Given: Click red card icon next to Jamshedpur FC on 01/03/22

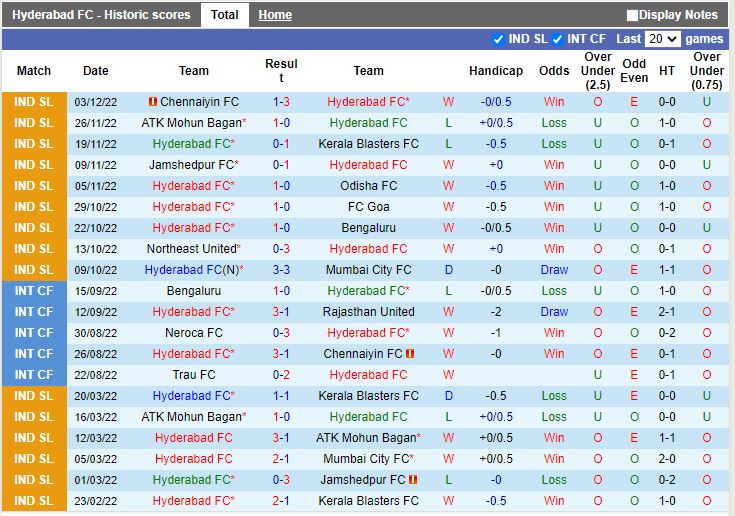Looking at the screenshot, I should [413, 480].
